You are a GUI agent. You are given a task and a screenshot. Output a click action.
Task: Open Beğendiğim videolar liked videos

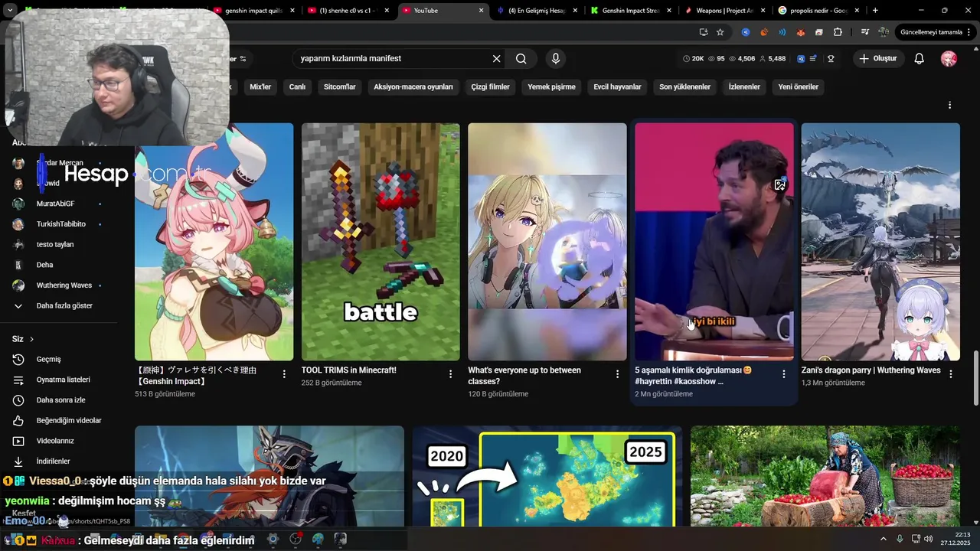click(68, 420)
